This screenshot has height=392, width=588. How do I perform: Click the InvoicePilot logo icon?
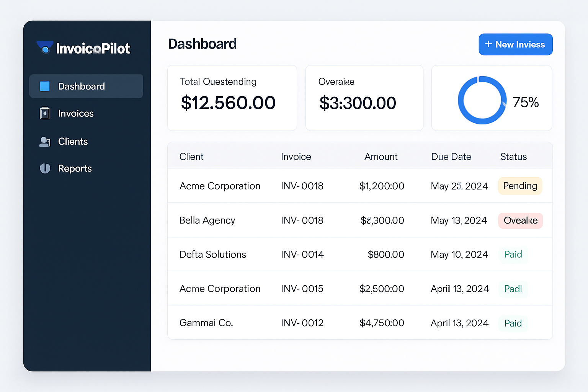[x=44, y=47]
